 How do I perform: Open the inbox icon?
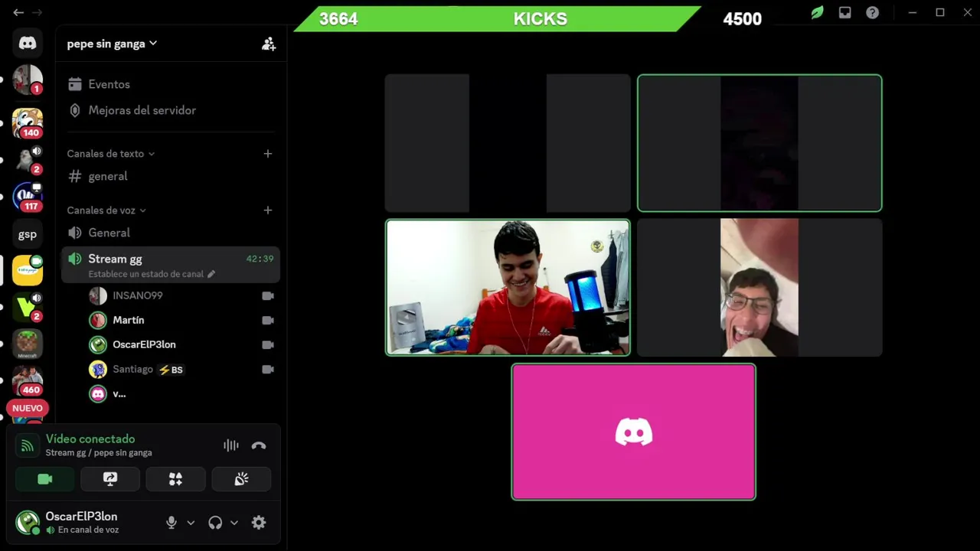pyautogui.click(x=844, y=13)
